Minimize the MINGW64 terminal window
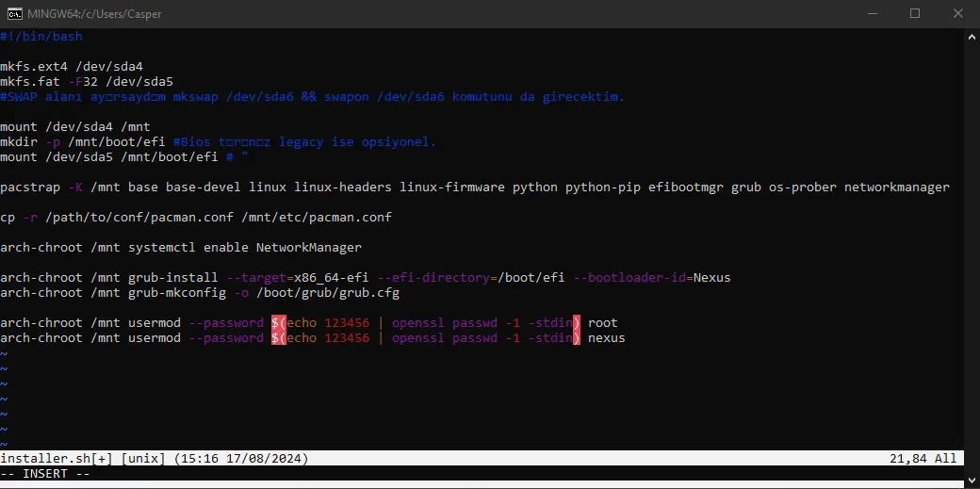The width and height of the screenshot is (980, 489). tap(872, 14)
